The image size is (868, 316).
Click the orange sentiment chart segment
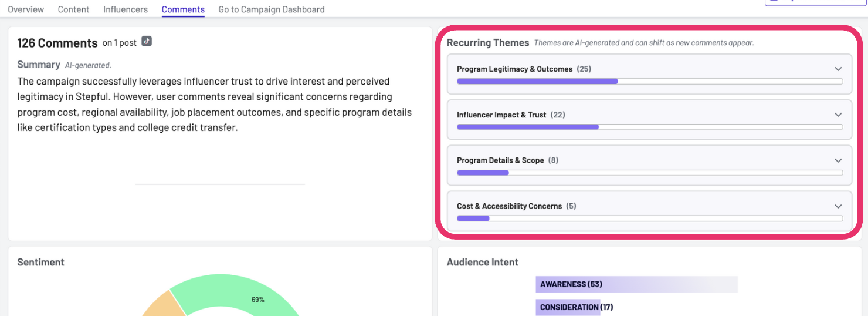pyautogui.click(x=155, y=302)
